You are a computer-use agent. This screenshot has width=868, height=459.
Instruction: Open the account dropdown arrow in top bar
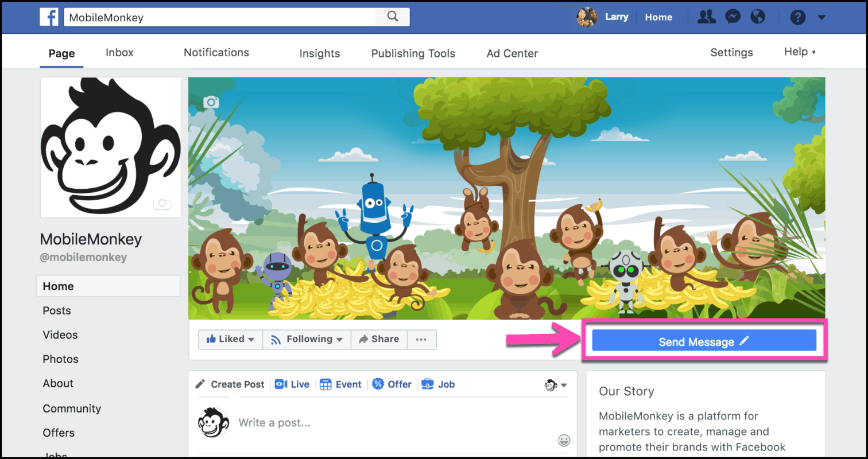tap(821, 17)
